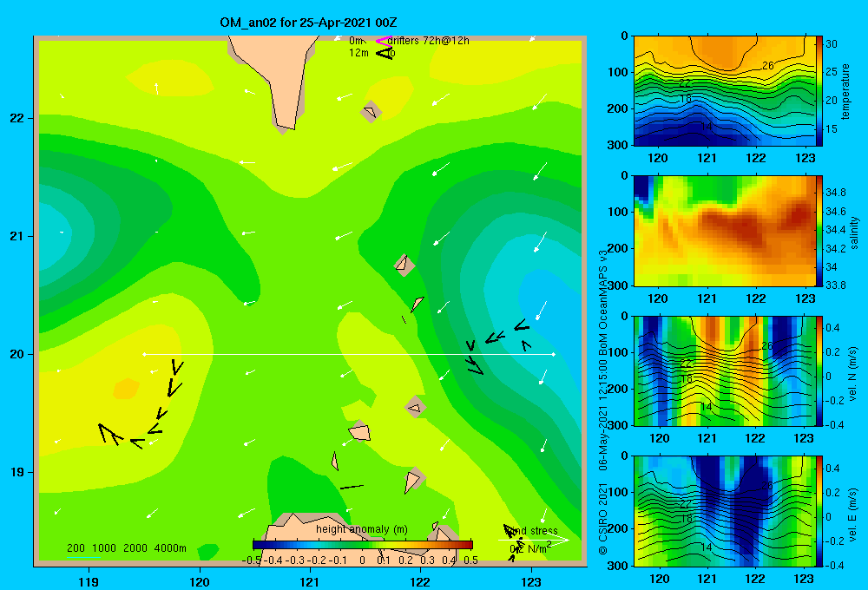Select the west endpoint marker of the white transect line

[144, 354]
